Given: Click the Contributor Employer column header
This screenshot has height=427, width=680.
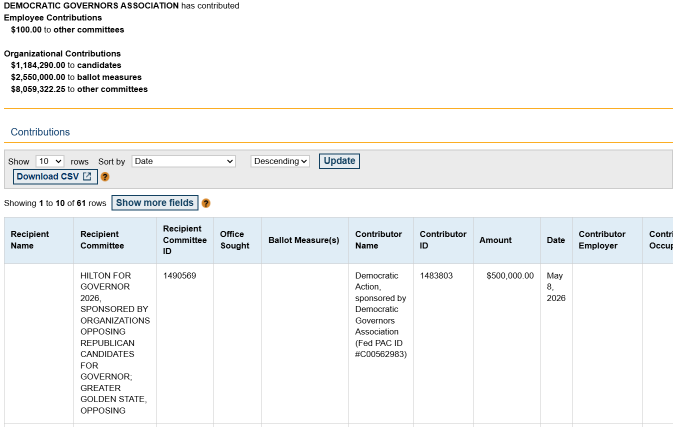Looking at the screenshot, I should [x=607, y=240].
